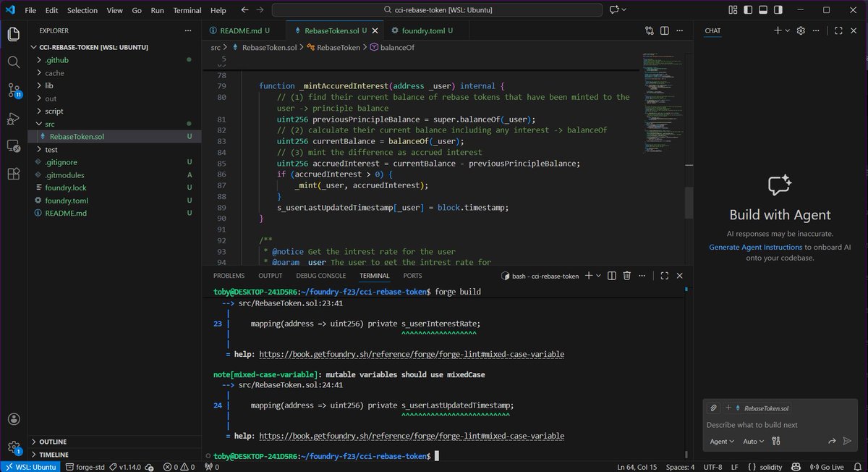Screen dimensions: 868x472
Task: Kill terminal with trash icon
Action: [x=627, y=276]
